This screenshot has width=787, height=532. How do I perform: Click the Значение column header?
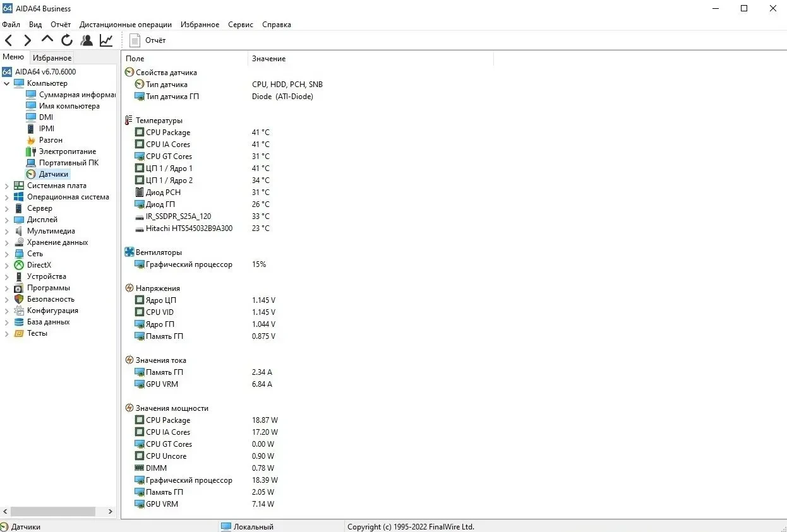point(269,59)
